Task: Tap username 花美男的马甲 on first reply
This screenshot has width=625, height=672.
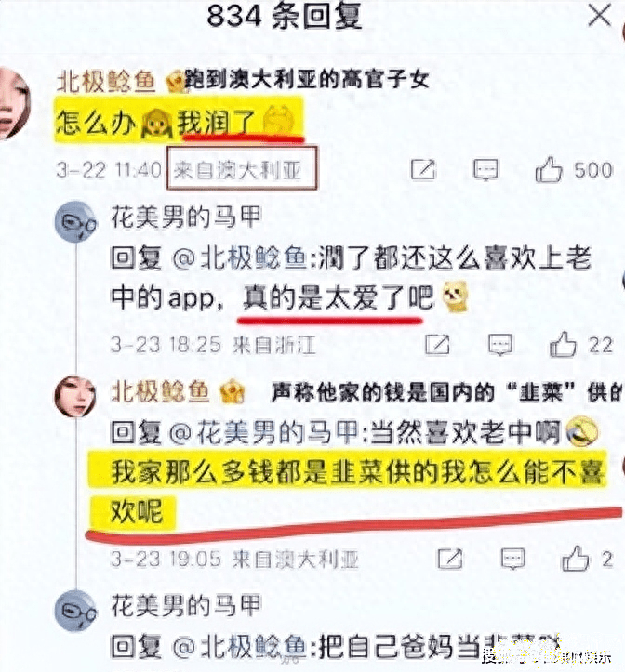Action: coord(186,217)
